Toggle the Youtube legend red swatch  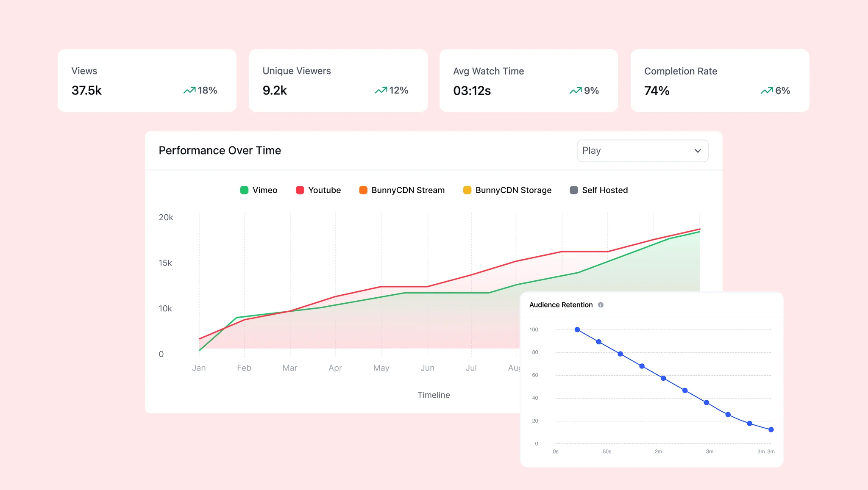300,190
